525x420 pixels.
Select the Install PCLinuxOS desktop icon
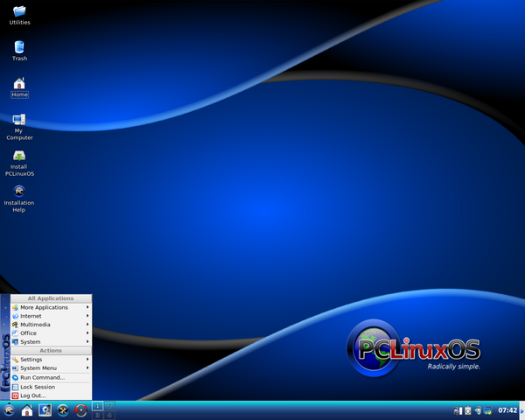[19, 164]
